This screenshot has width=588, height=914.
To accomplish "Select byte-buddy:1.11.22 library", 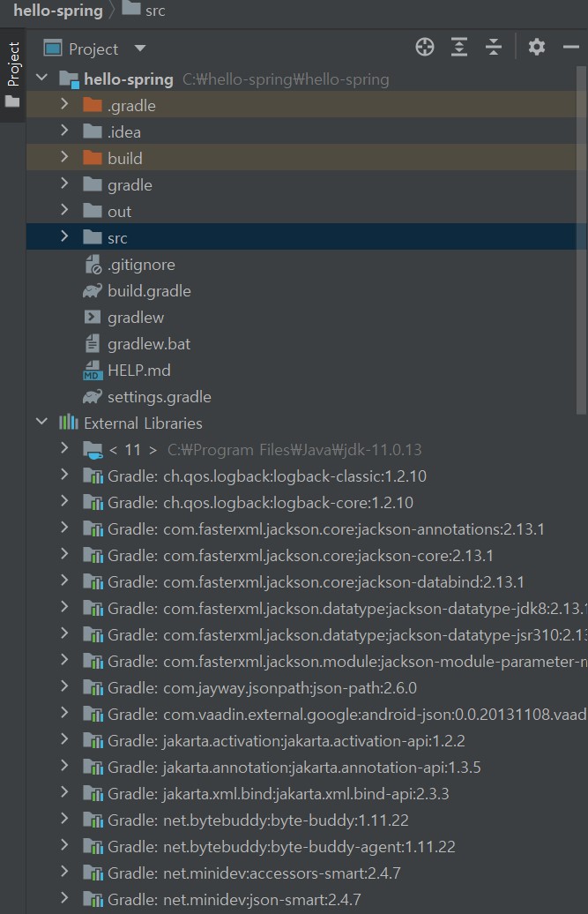I will 258,820.
